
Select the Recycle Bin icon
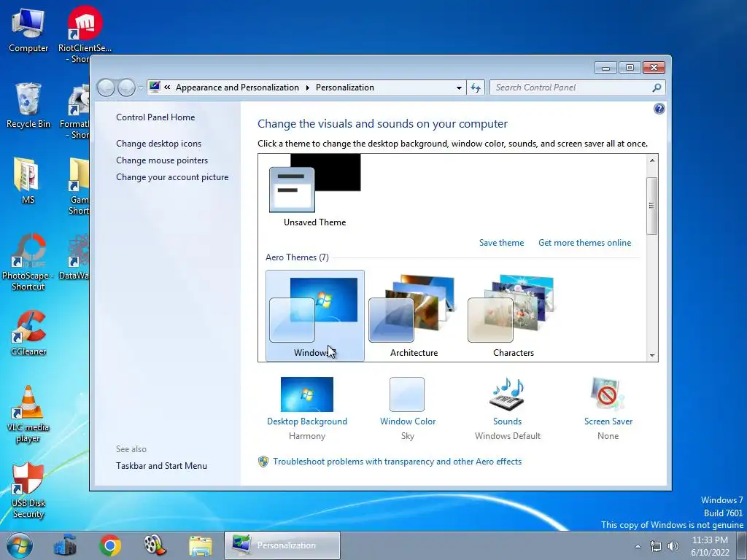tap(28, 106)
